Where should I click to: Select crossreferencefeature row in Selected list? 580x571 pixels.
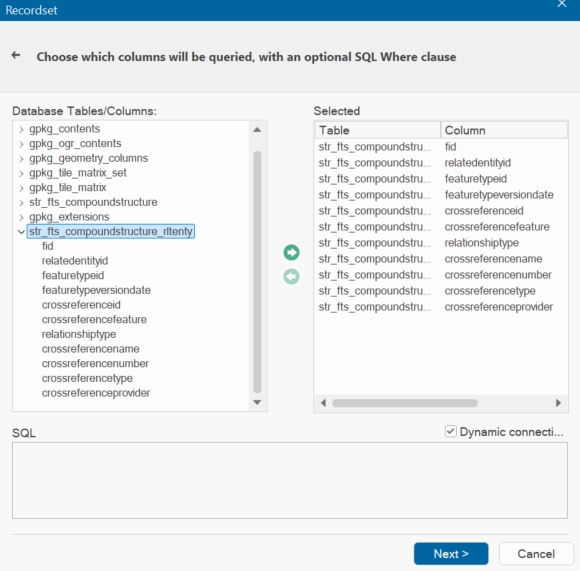[x=441, y=227]
